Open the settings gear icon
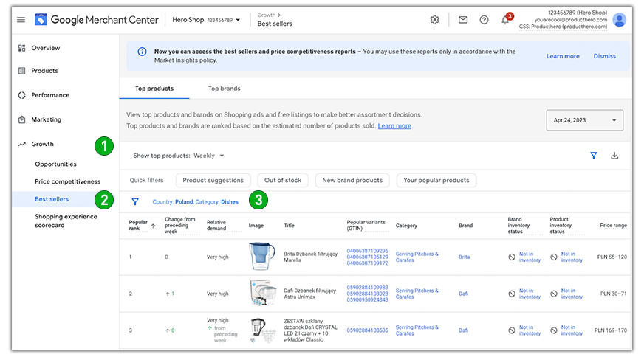 [434, 20]
